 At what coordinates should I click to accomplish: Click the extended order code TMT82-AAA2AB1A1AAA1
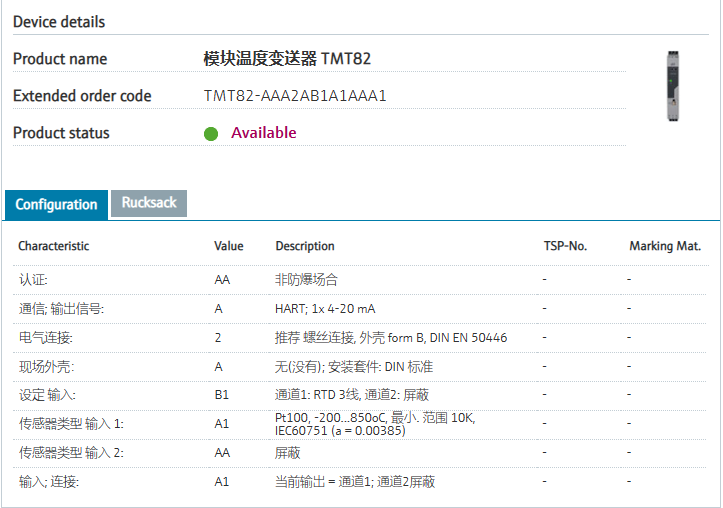pos(295,96)
